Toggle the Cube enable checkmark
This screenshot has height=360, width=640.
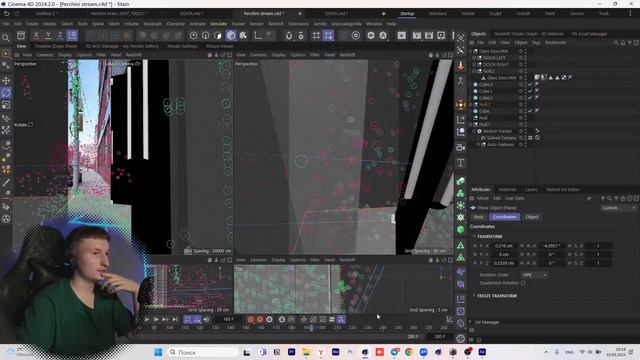[x=530, y=111]
